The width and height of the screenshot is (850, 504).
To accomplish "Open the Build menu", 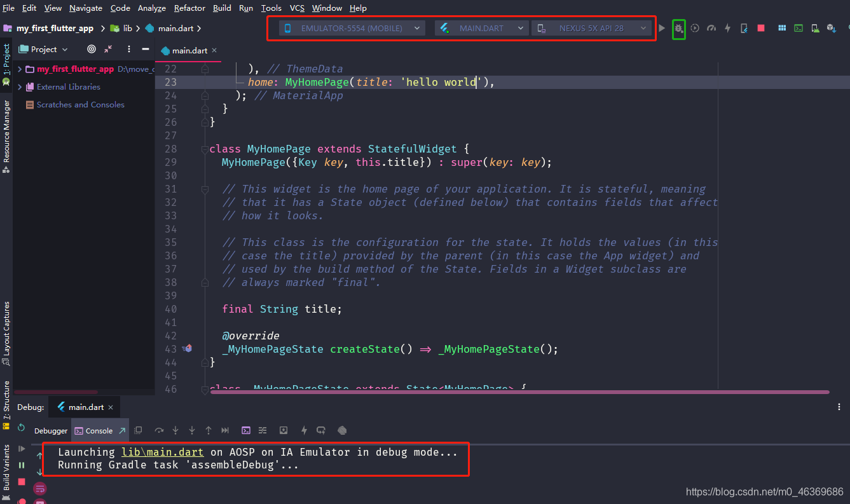I will 222,8.
